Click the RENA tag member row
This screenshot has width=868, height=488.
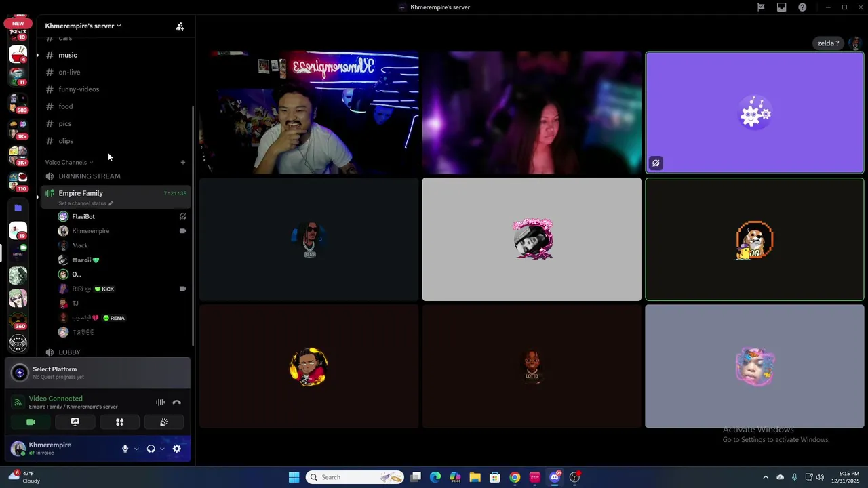122,318
